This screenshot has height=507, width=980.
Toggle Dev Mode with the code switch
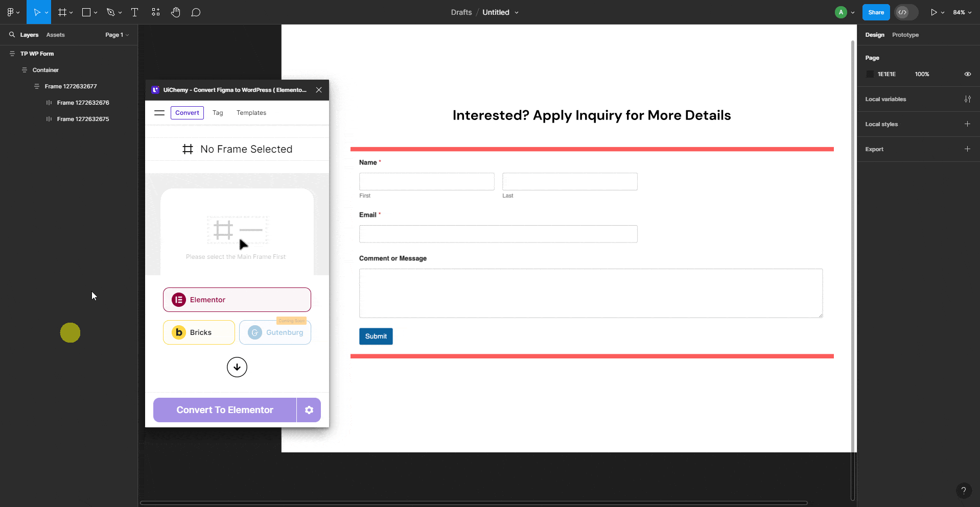click(906, 12)
